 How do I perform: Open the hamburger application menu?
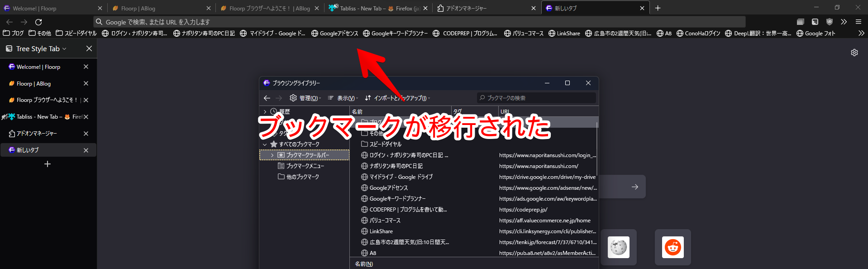tap(858, 22)
